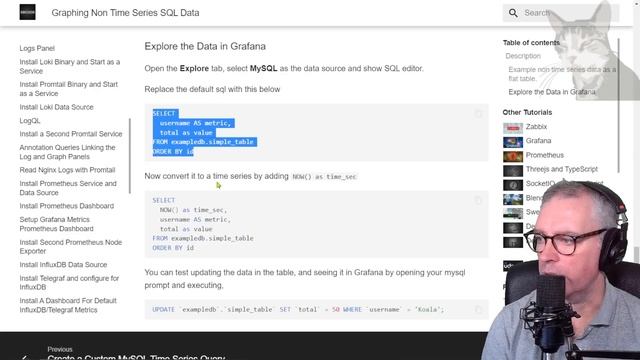Image resolution: width=640 pixels, height=360 pixels.
Task: Open Annotation Queries Linking Log and Graph
Action: 67,152
